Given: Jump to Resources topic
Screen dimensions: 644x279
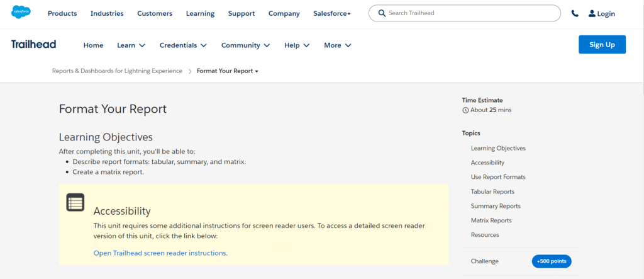Looking at the screenshot, I should tap(485, 234).
